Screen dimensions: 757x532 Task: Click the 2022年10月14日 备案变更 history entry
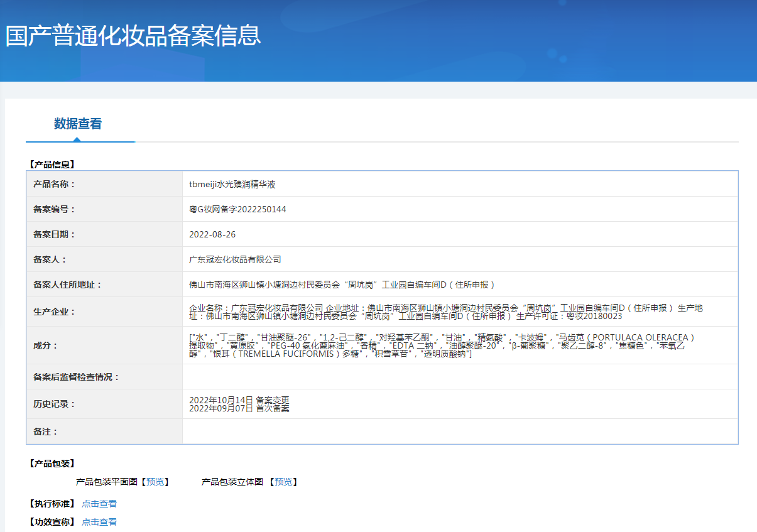pyautogui.click(x=239, y=400)
